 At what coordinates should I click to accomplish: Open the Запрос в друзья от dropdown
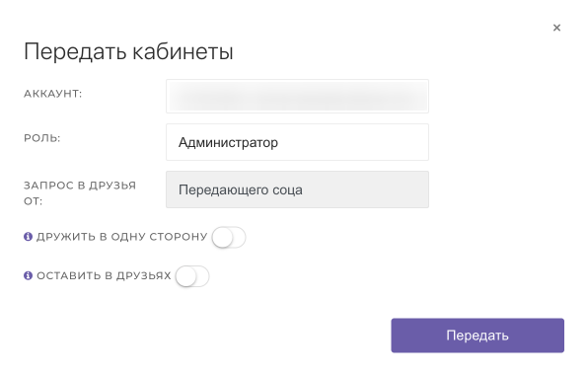297,189
